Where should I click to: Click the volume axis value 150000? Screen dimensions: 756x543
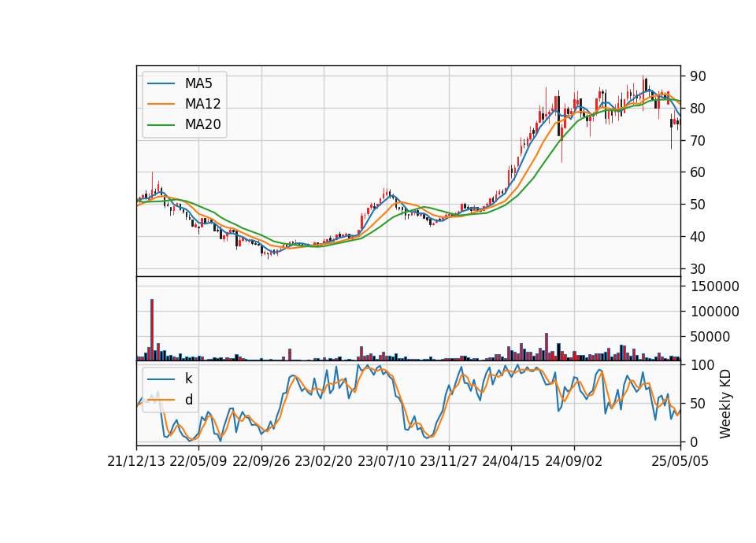point(715,286)
